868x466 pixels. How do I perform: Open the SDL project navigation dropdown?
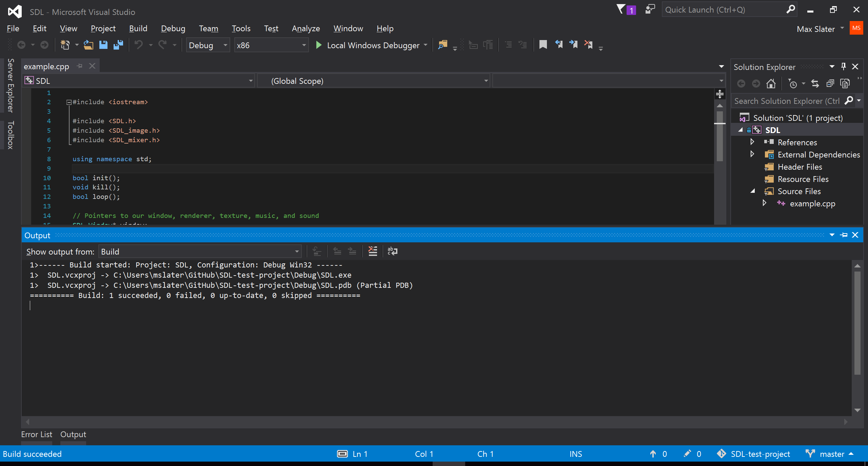point(139,81)
